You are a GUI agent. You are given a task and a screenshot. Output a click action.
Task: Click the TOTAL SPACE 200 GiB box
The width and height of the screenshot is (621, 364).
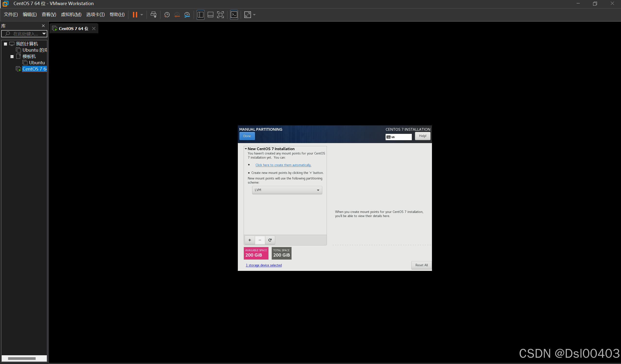click(282, 253)
